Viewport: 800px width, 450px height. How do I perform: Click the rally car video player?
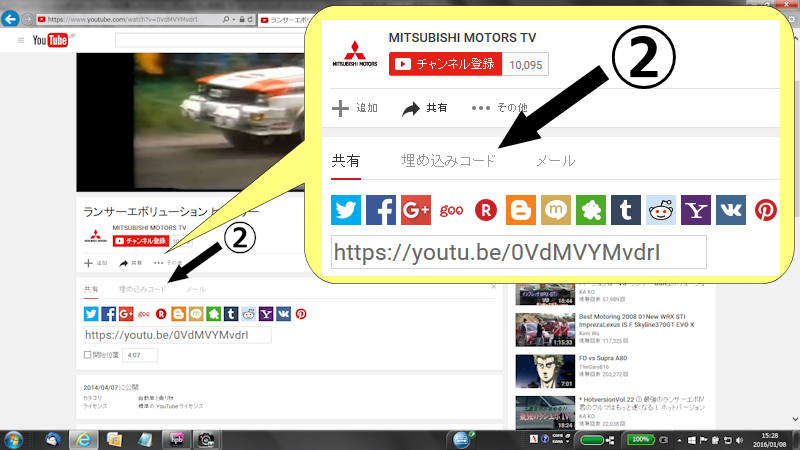(190, 122)
